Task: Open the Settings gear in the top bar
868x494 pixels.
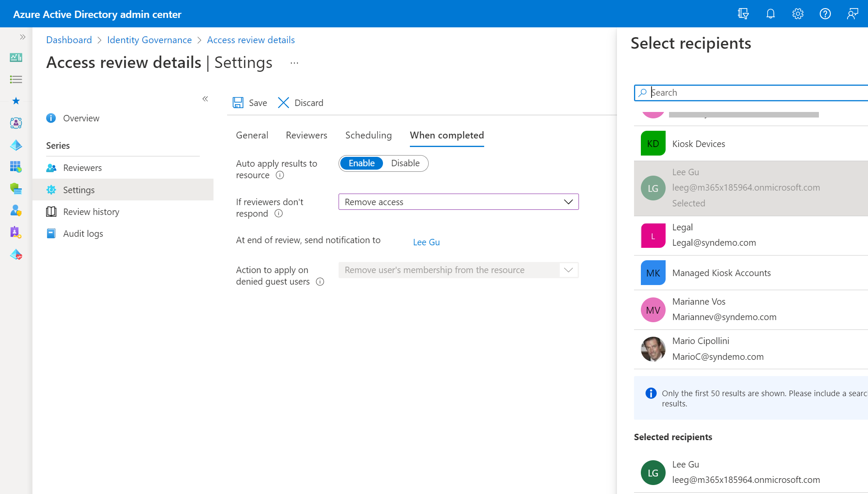Action: [798, 13]
